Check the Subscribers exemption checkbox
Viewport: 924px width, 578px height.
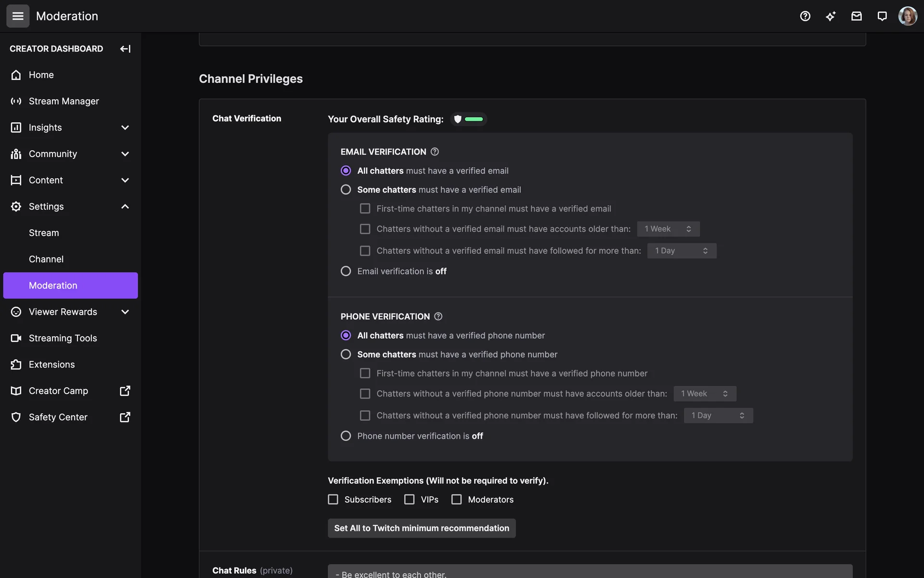[x=333, y=499]
